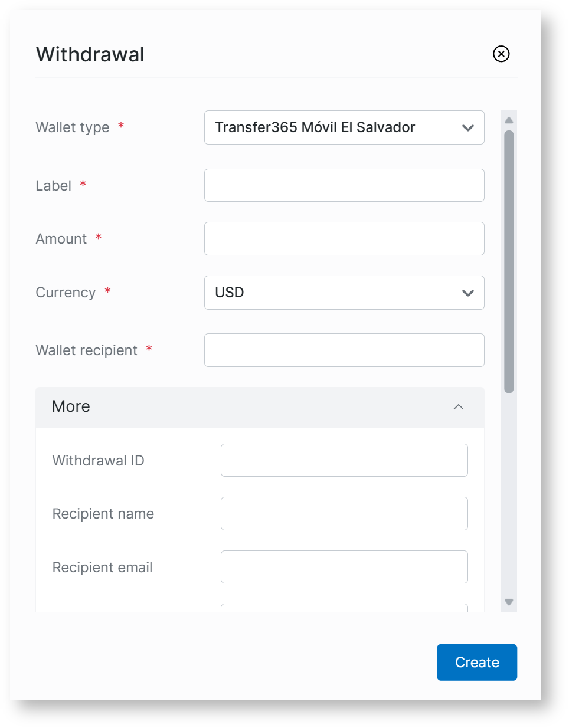Viewport: 569px width, 728px height.
Task: Click the Wallet recipient input field
Action: (344, 350)
